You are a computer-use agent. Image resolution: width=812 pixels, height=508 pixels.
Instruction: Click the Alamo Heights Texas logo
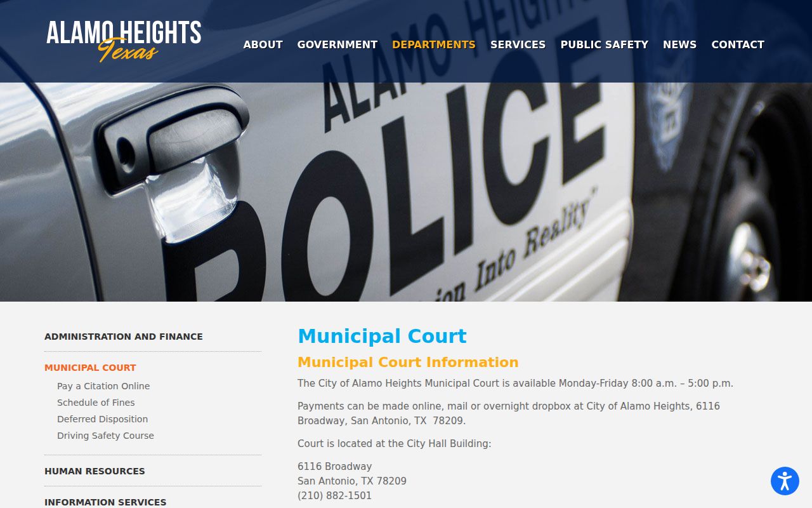point(124,41)
